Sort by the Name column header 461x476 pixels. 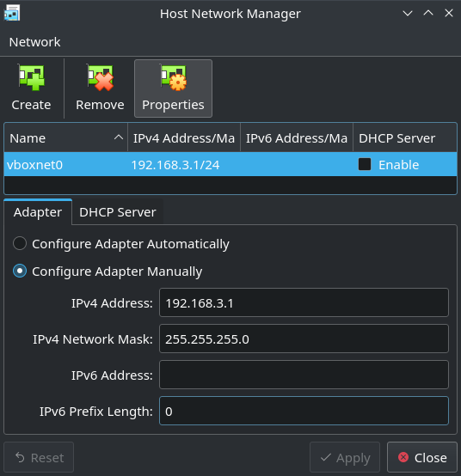click(65, 138)
